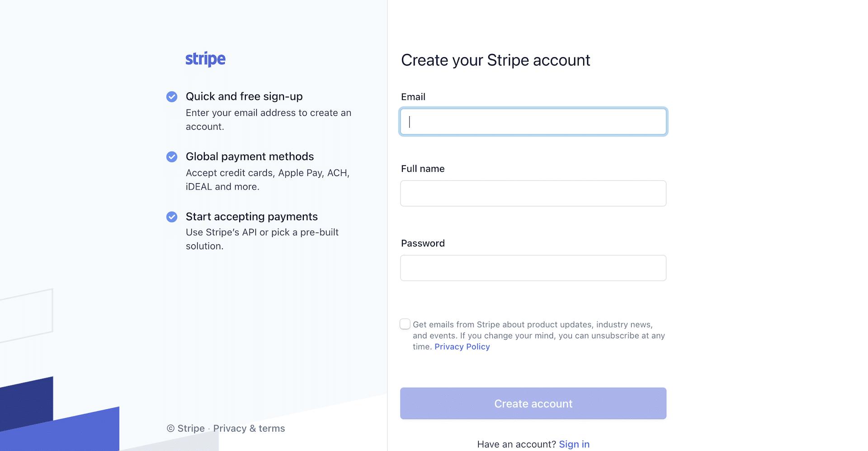The width and height of the screenshot is (868, 451).
Task: Click the Stripe logo
Action: tap(205, 59)
